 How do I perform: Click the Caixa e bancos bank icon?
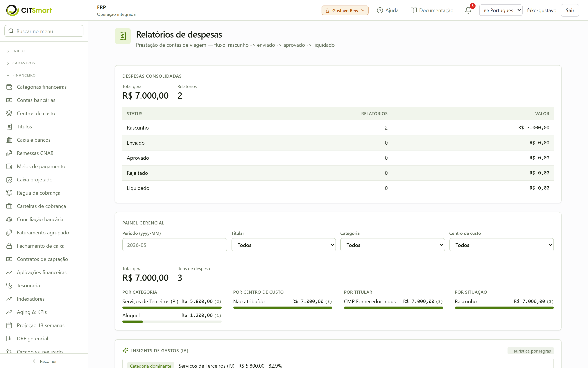click(x=9, y=140)
